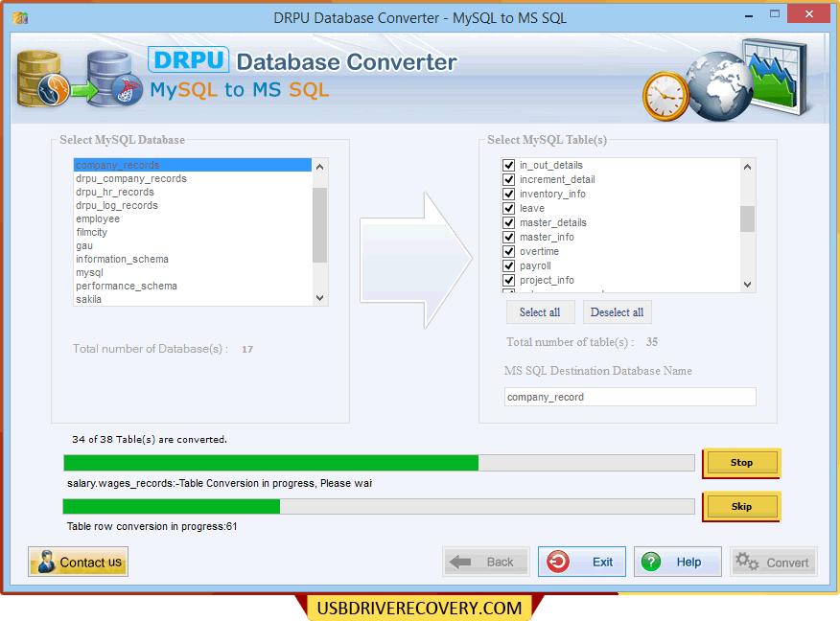Click the red Exit power icon
Image resolution: width=840 pixels, height=621 pixels.
[558, 562]
